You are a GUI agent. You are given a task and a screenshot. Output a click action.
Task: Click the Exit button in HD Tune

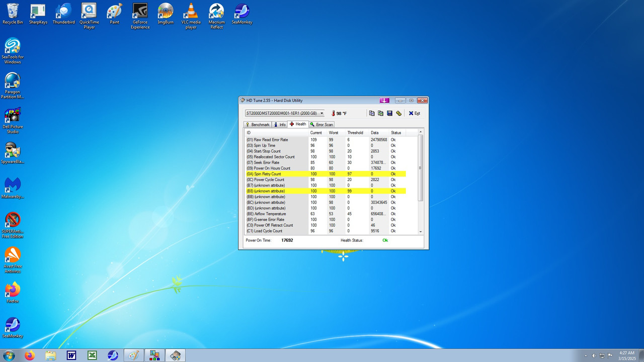coord(414,114)
